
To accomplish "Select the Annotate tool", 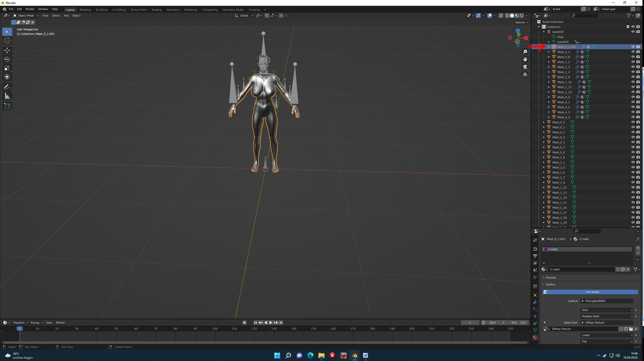I will pyautogui.click(x=7, y=87).
